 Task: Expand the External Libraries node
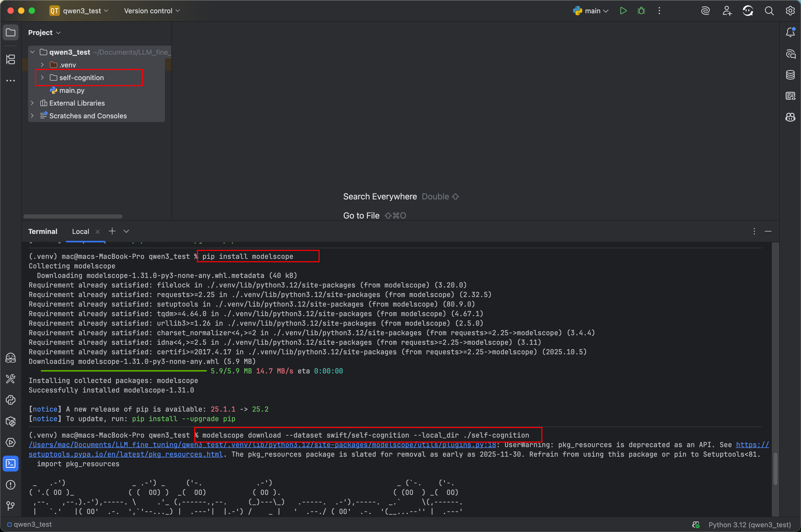(x=32, y=103)
